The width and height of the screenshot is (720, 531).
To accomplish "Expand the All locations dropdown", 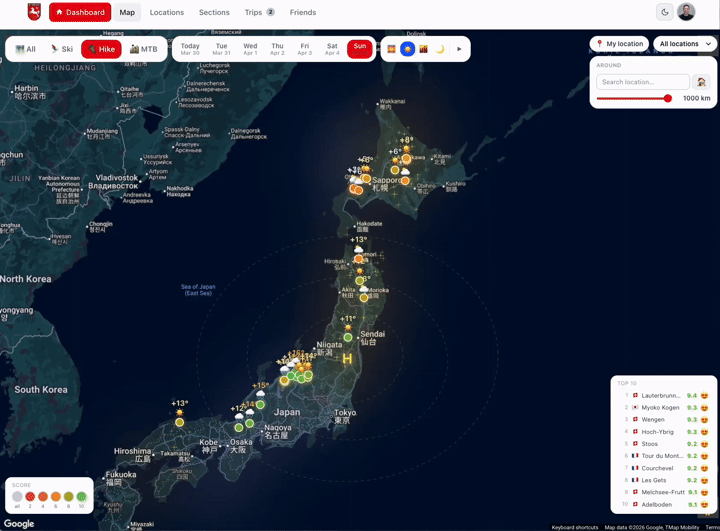I will click(x=685, y=44).
